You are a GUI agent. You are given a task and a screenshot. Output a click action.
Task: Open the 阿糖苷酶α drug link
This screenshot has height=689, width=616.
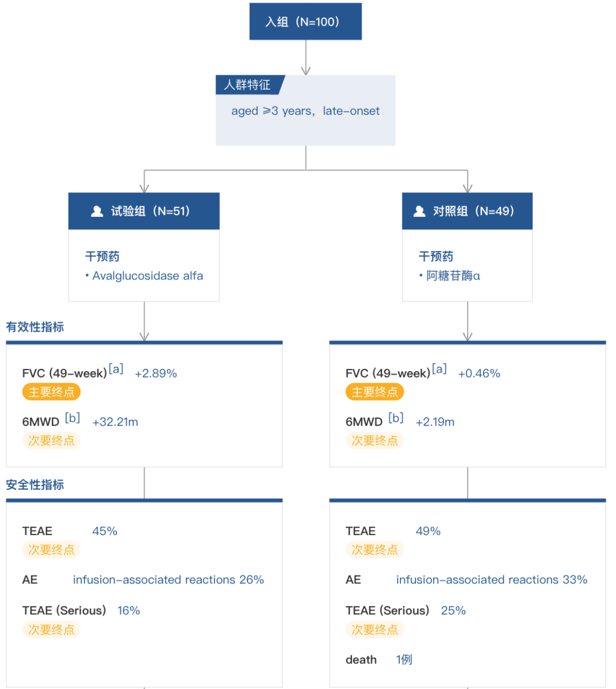(x=453, y=276)
